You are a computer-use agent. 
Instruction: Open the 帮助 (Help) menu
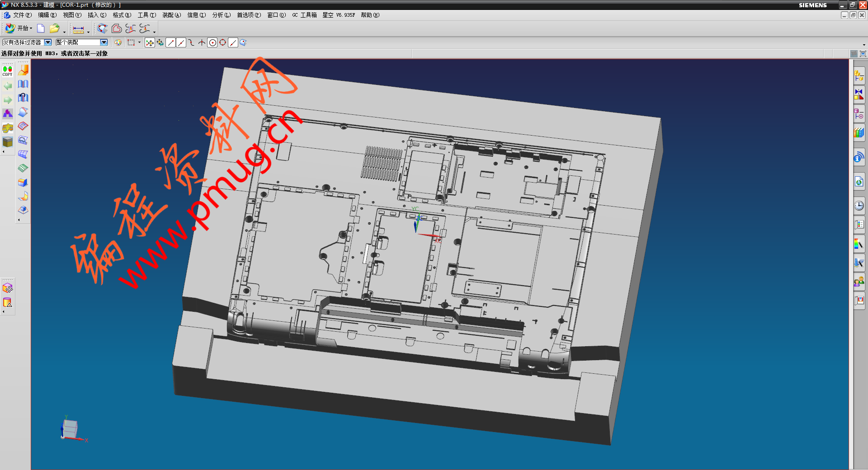coord(370,15)
